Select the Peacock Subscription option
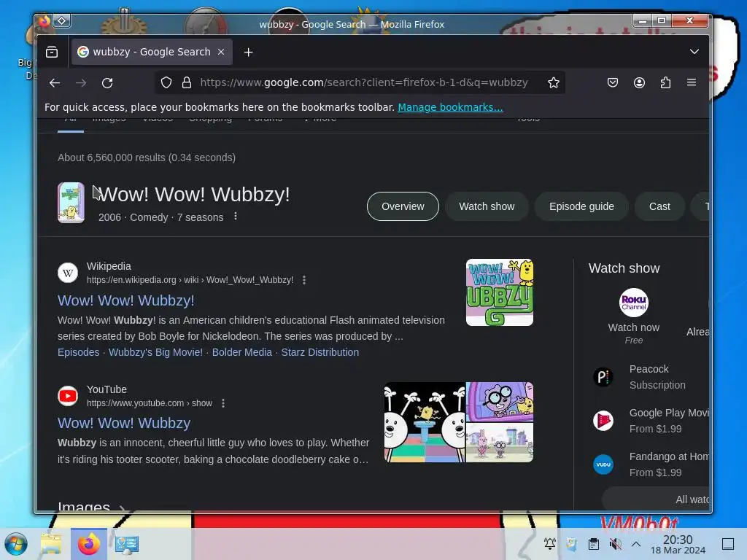 point(650,377)
